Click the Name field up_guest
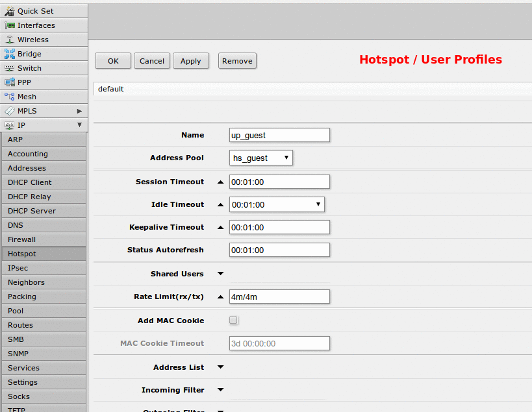The image size is (532, 412). tap(279, 135)
